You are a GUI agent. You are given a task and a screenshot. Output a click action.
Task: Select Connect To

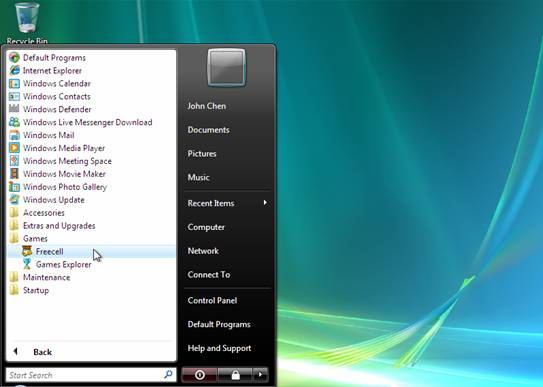coord(209,274)
